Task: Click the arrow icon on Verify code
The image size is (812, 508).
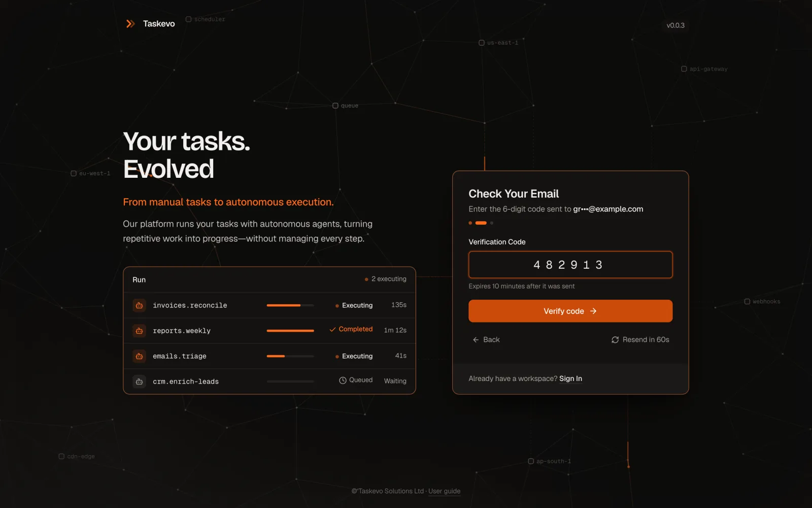Action: point(593,311)
